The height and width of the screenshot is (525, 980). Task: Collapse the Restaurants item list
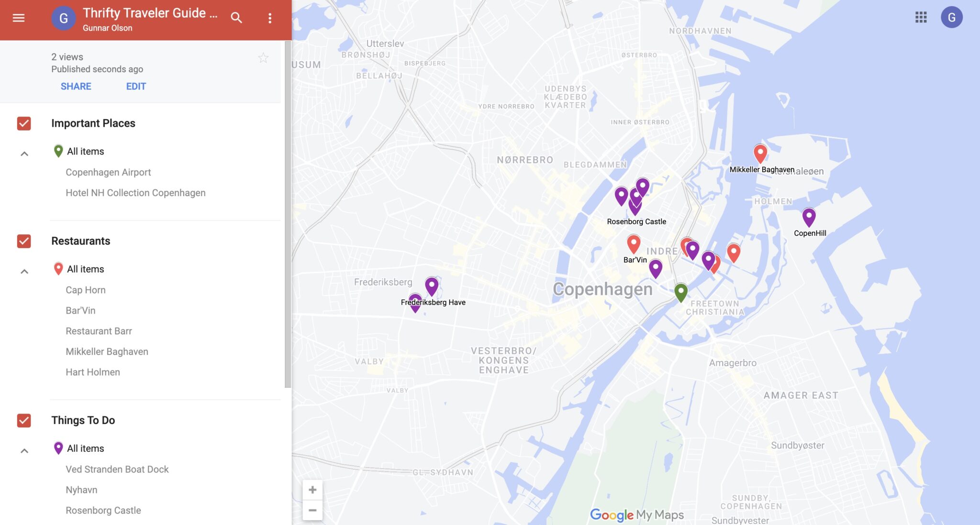(x=24, y=271)
